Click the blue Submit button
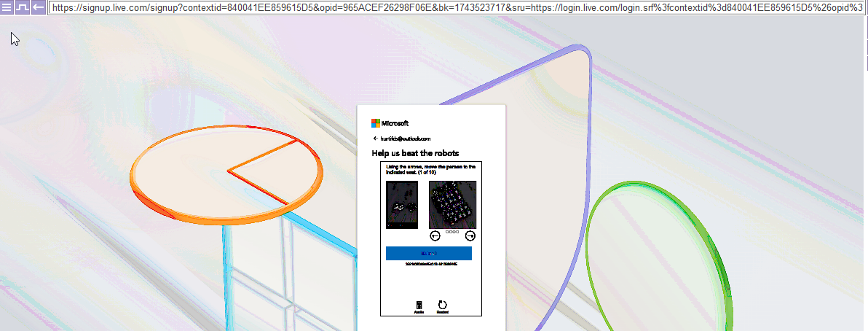 (x=428, y=253)
